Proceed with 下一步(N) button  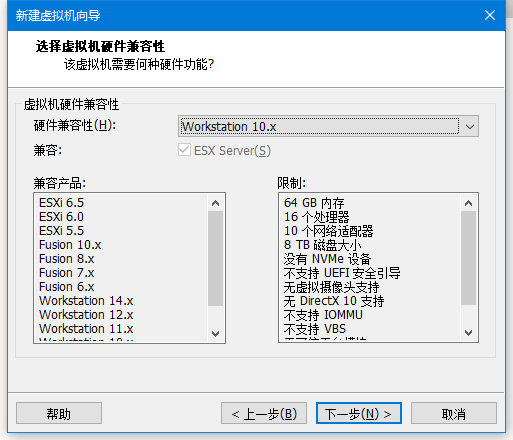tap(359, 413)
